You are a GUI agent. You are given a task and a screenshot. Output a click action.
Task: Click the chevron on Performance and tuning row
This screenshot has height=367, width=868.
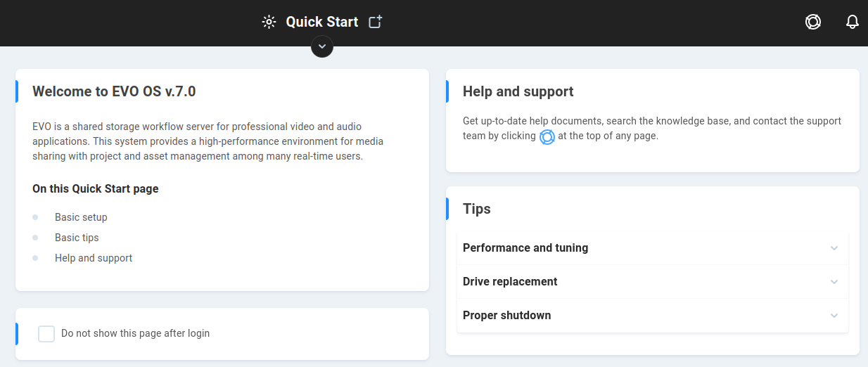(834, 248)
